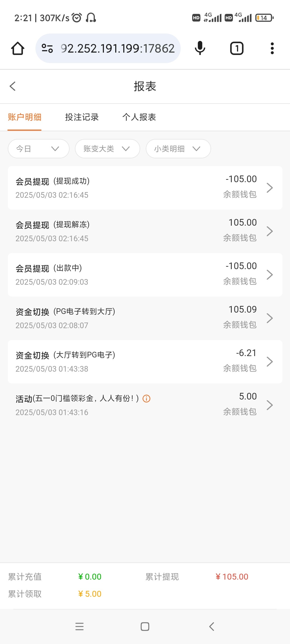Go back using the 报表 header arrow
This screenshot has width=290, height=644.
pyautogui.click(x=13, y=86)
